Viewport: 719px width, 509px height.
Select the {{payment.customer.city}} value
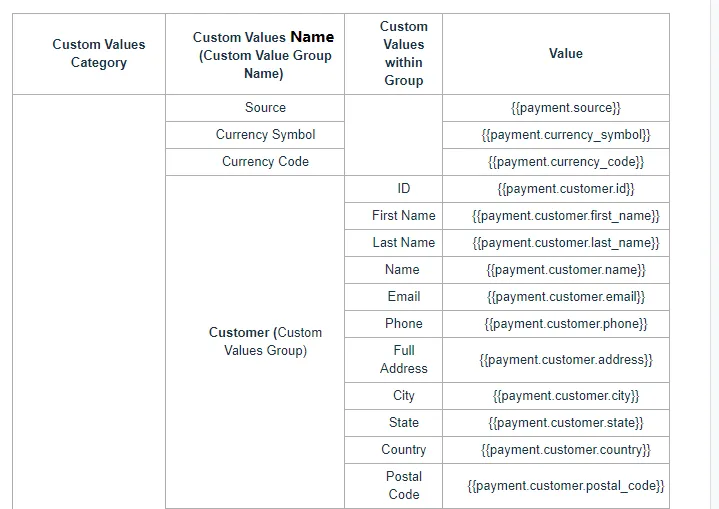pyautogui.click(x=565, y=395)
